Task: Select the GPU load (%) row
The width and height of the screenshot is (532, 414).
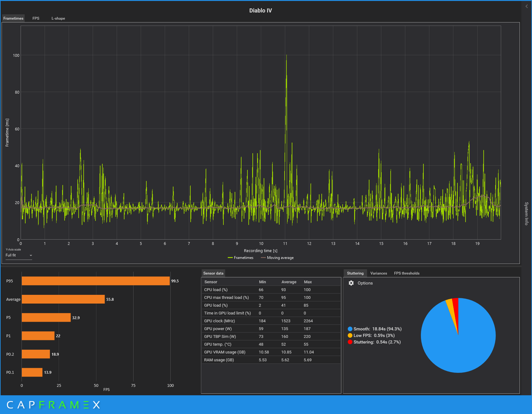Action: [x=271, y=305]
